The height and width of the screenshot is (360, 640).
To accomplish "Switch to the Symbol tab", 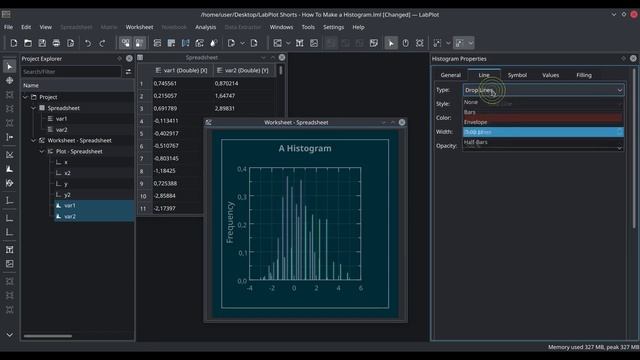I will pyautogui.click(x=517, y=75).
